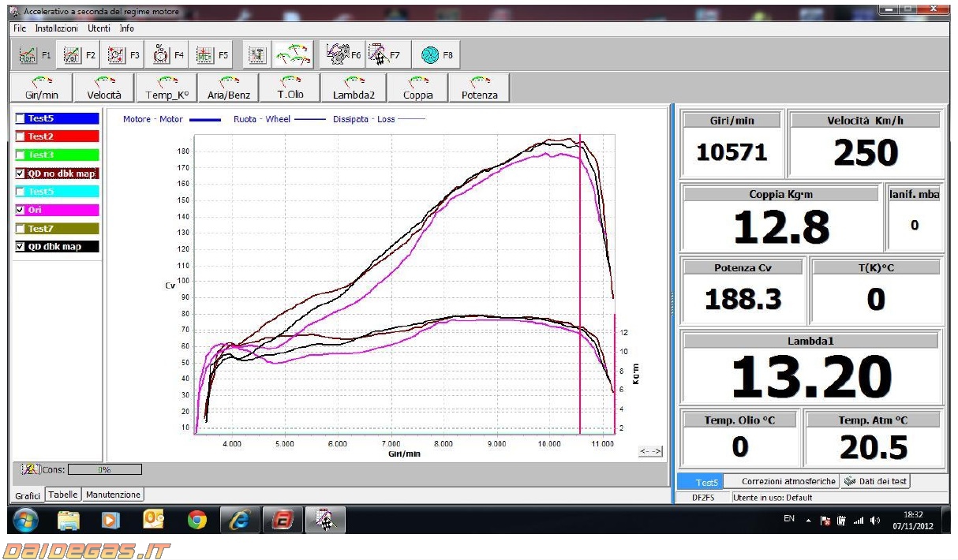Uncheck the QD no dbk map curve
The width and height of the screenshot is (958, 560).
[x=21, y=173]
